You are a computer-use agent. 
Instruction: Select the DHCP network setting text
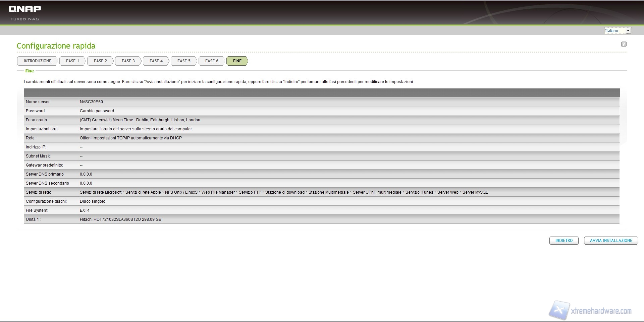tap(131, 138)
